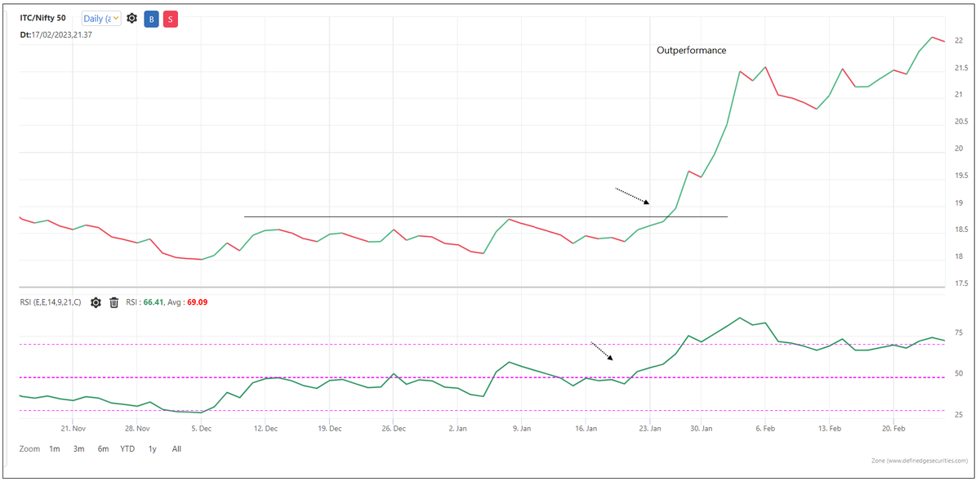Click the 20.5 price axis label
The height and width of the screenshot is (486, 980).
click(961, 122)
